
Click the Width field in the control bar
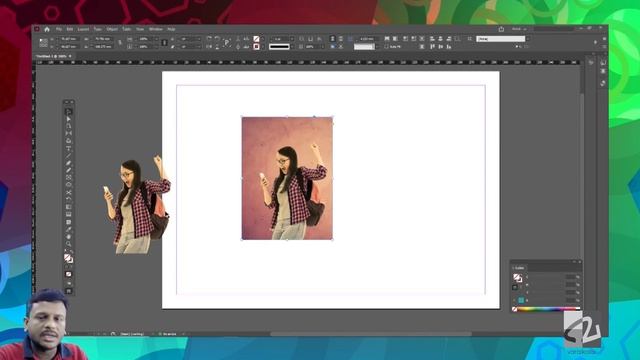click(103, 39)
